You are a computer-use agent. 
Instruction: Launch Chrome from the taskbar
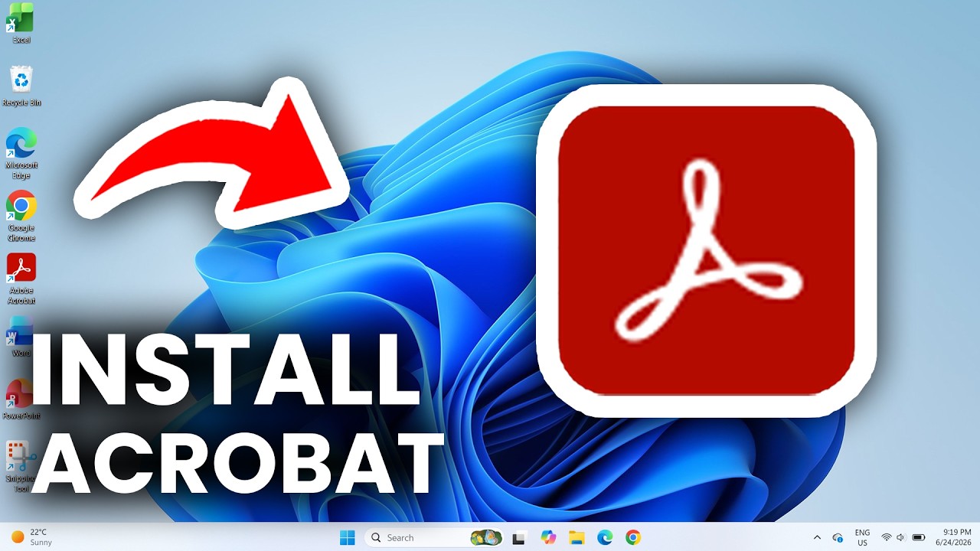tap(633, 537)
